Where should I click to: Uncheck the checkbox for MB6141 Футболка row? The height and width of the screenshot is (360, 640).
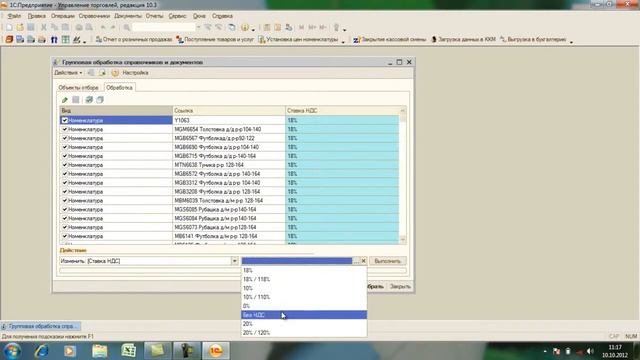pos(64,236)
